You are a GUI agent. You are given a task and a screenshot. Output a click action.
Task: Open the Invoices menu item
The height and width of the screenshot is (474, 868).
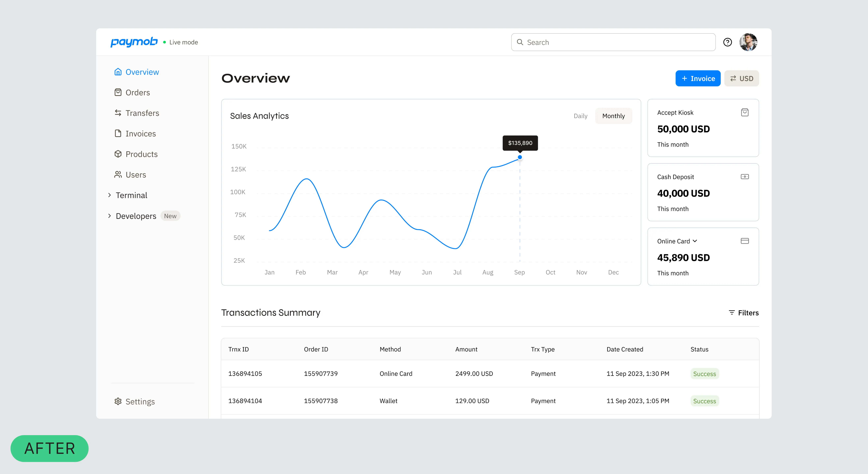coord(140,134)
